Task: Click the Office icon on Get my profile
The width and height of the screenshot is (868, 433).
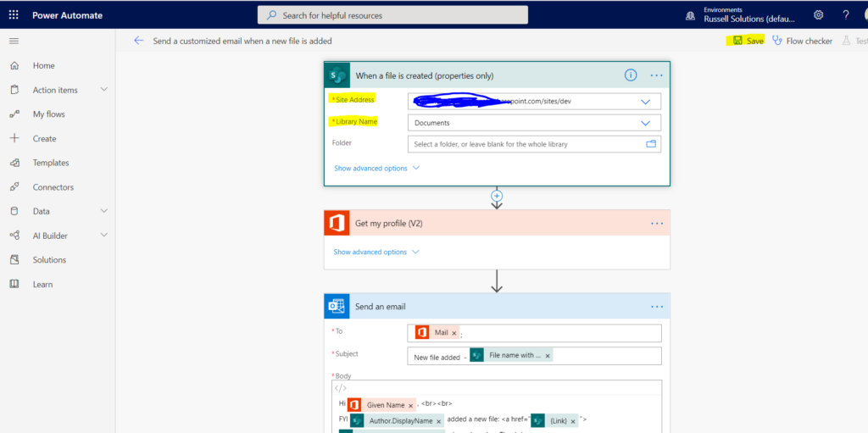Action: click(337, 224)
